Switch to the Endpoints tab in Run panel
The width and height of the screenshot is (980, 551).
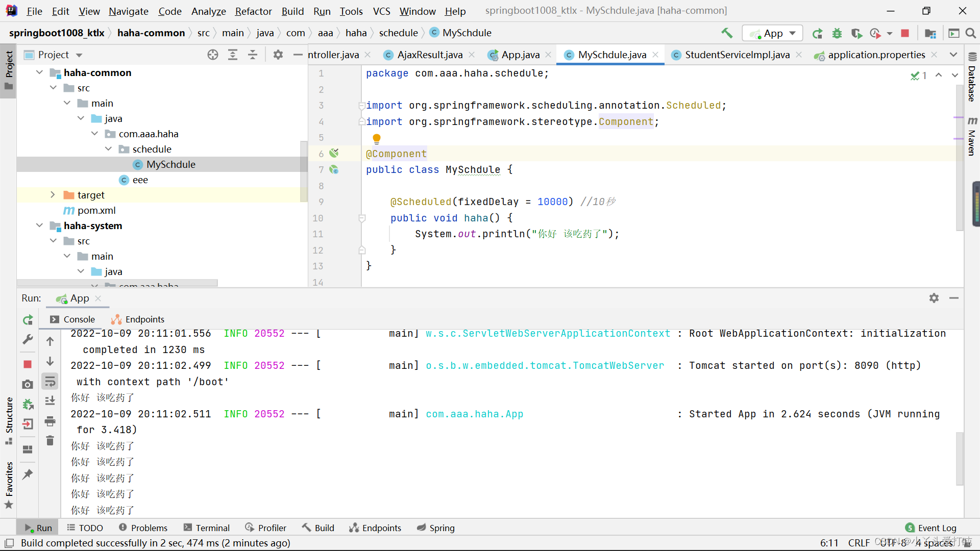pyautogui.click(x=138, y=319)
